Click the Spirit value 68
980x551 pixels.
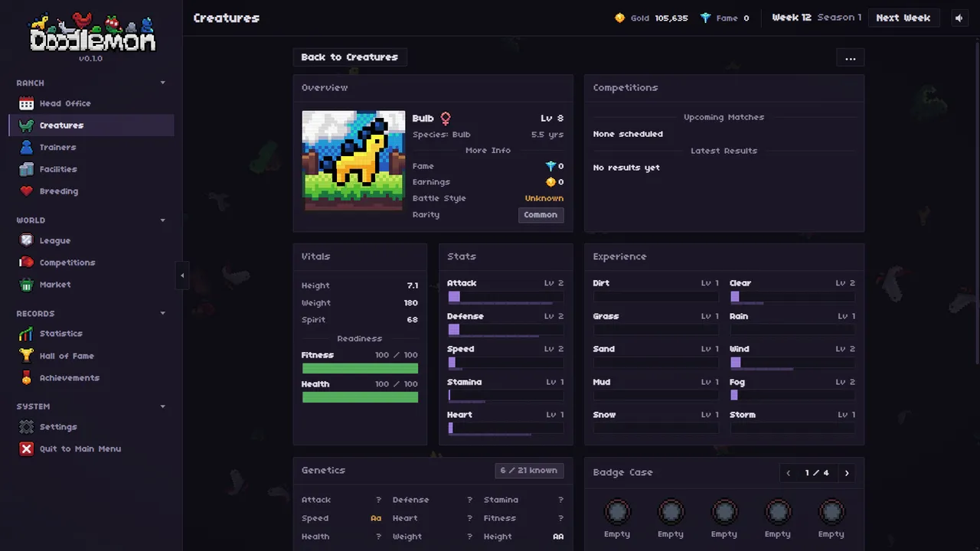tap(413, 320)
